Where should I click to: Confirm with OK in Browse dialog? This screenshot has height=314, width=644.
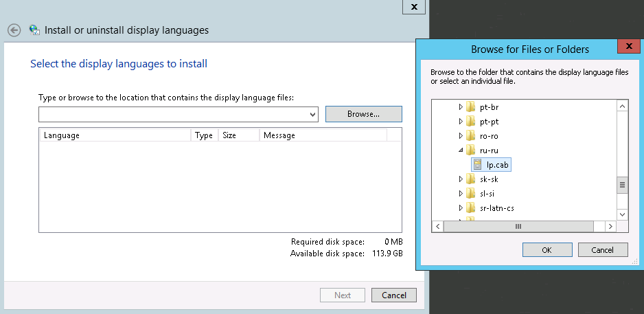(x=547, y=250)
